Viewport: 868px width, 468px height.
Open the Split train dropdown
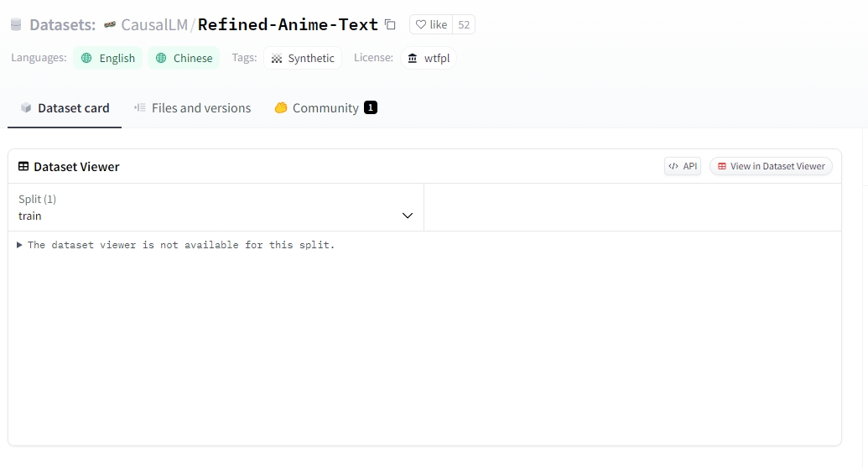click(x=216, y=207)
